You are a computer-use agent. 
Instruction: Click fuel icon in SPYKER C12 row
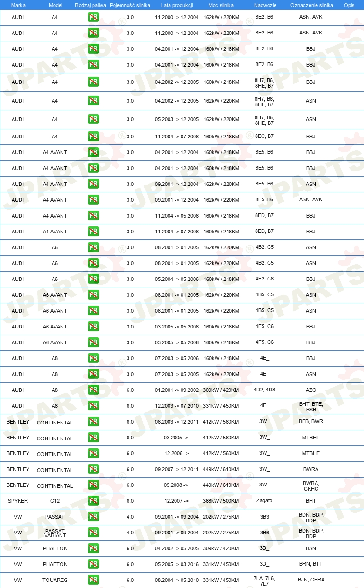pyautogui.click(x=93, y=501)
